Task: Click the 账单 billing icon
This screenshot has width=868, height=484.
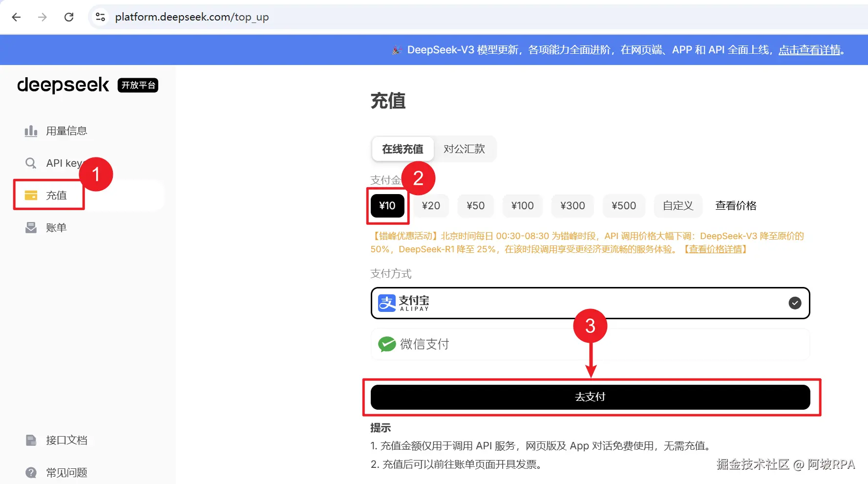Action: tap(31, 228)
